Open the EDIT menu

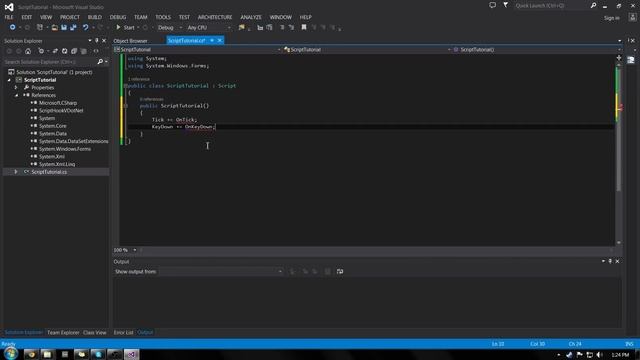pyautogui.click(x=27, y=17)
